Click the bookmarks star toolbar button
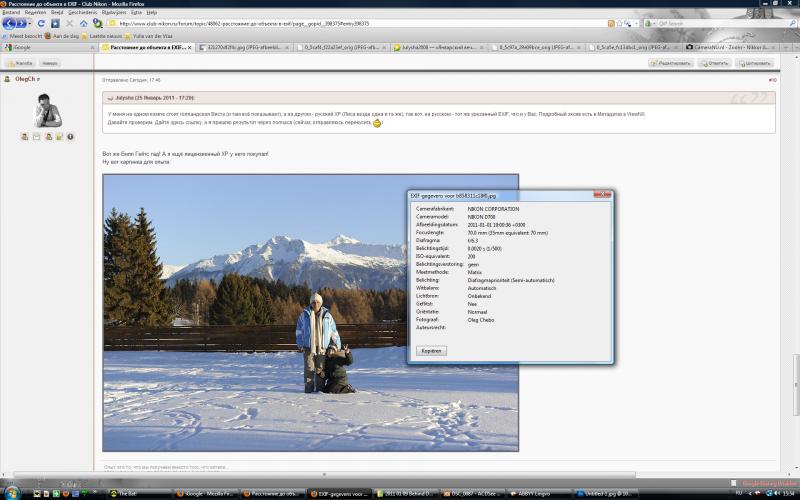800x500 pixels. [56, 23]
